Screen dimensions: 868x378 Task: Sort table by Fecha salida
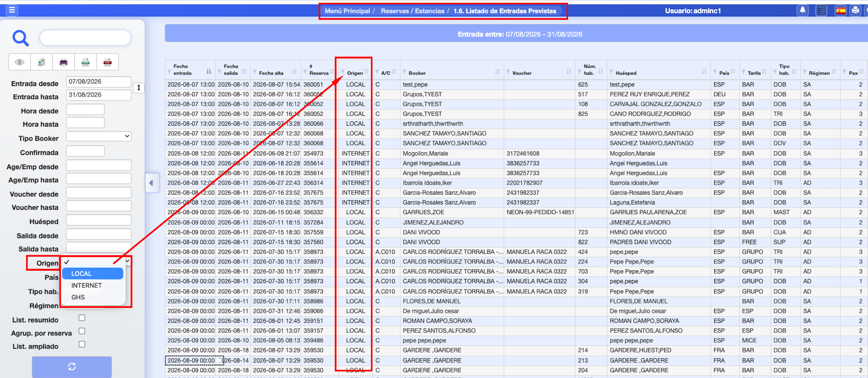point(244,72)
